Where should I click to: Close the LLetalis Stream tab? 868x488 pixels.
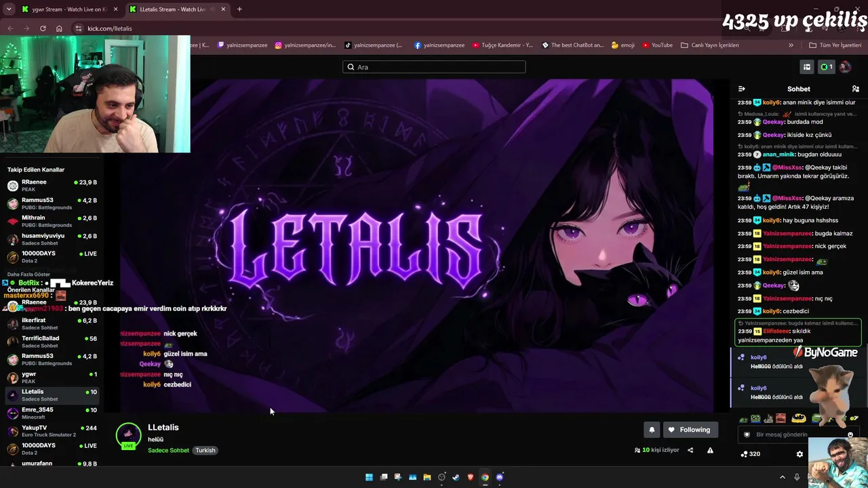click(x=223, y=9)
